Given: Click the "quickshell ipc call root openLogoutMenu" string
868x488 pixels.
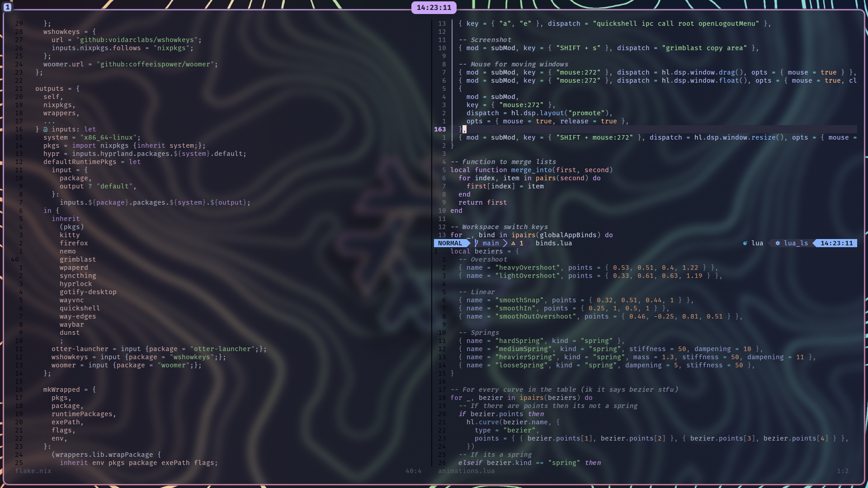Looking at the screenshot, I should [676, 23].
